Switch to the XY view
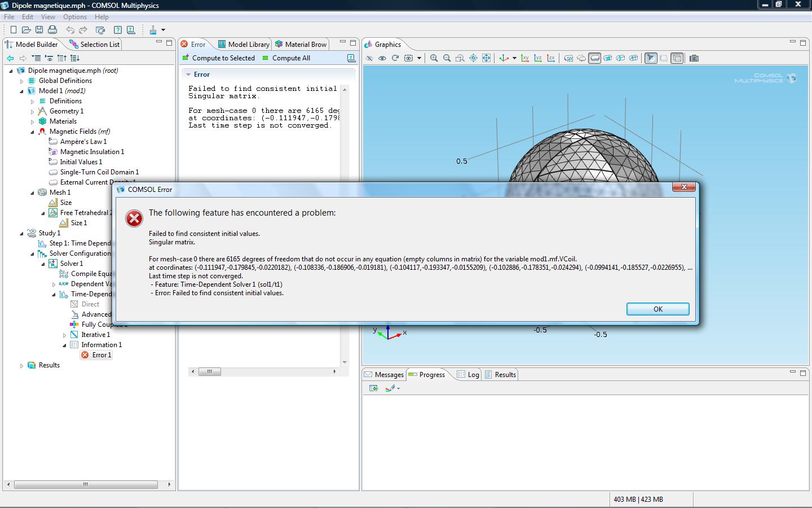The width and height of the screenshot is (812, 508). [525, 58]
